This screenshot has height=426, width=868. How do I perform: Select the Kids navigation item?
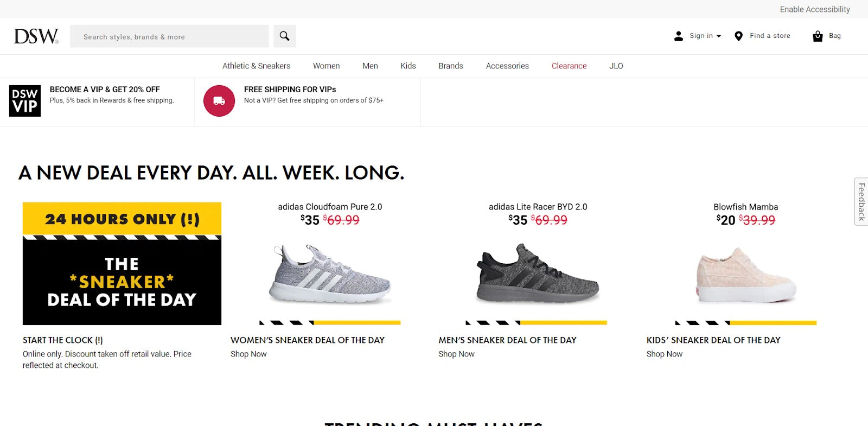pos(407,66)
